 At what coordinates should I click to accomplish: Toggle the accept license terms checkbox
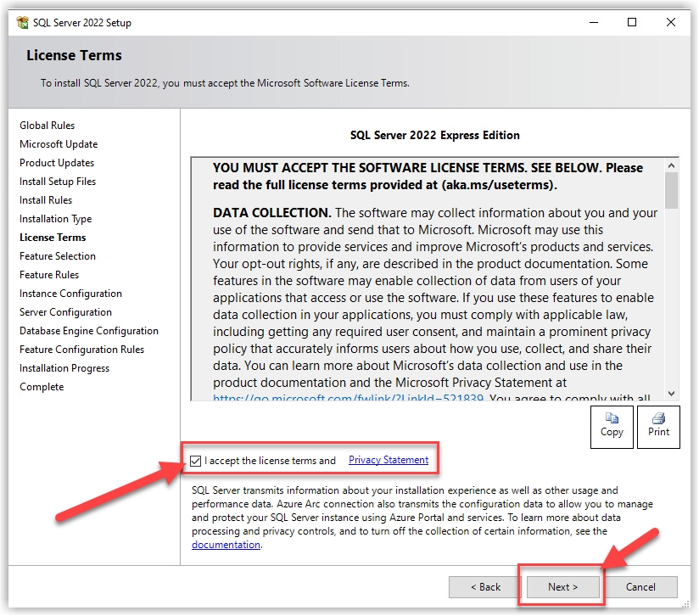[195, 461]
